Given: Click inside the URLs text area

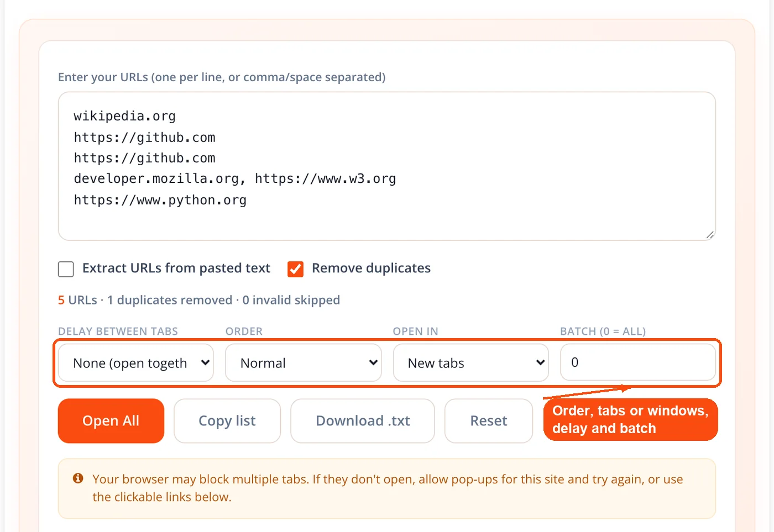Looking at the screenshot, I should pos(387,166).
